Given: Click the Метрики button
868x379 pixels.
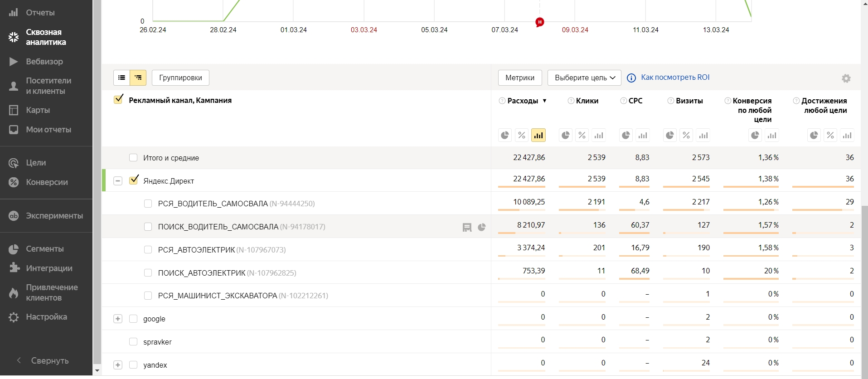Looking at the screenshot, I should [x=520, y=78].
